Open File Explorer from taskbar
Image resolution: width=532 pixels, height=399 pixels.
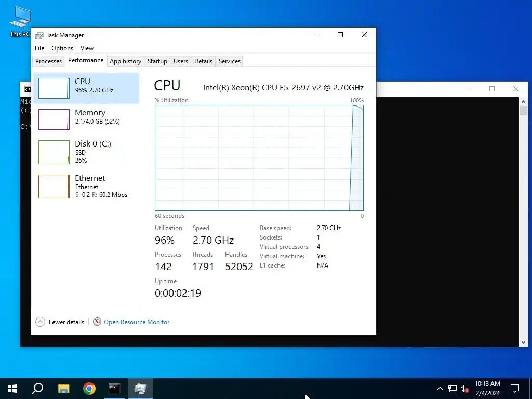tap(63, 389)
